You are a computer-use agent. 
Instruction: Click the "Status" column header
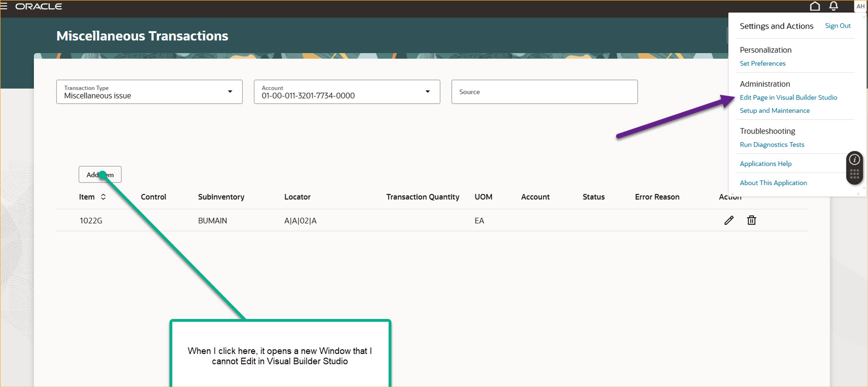pyautogui.click(x=593, y=197)
